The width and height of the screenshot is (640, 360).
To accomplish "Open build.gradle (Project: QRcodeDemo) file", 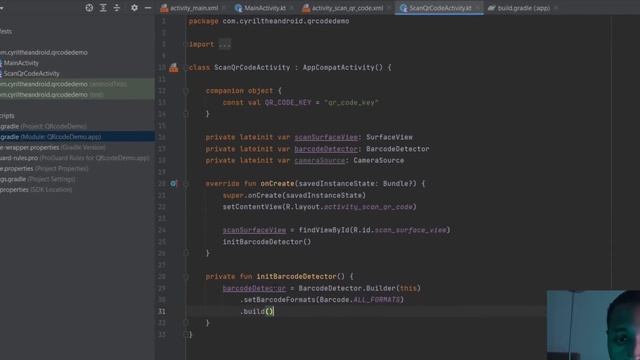I will [43, 126].
